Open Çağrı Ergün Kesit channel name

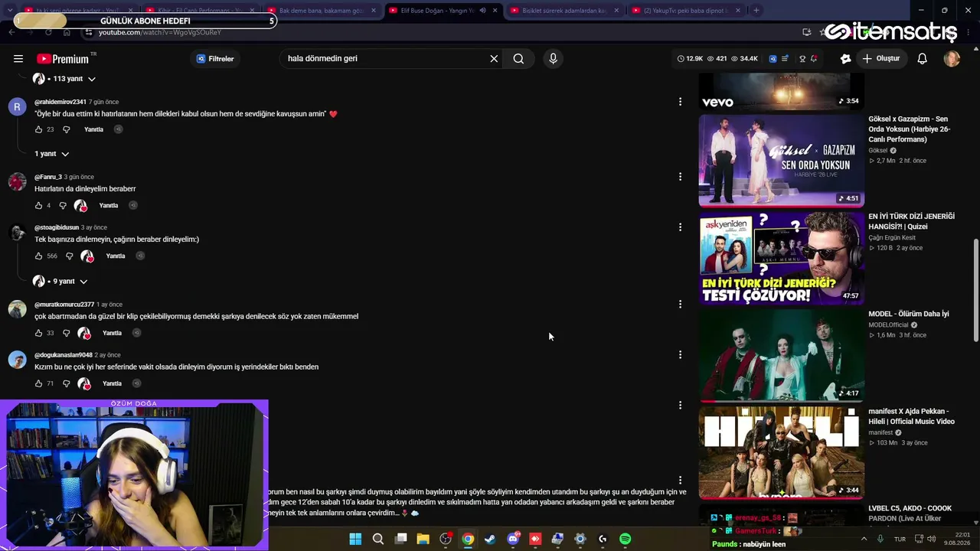(x=892, y=237)
